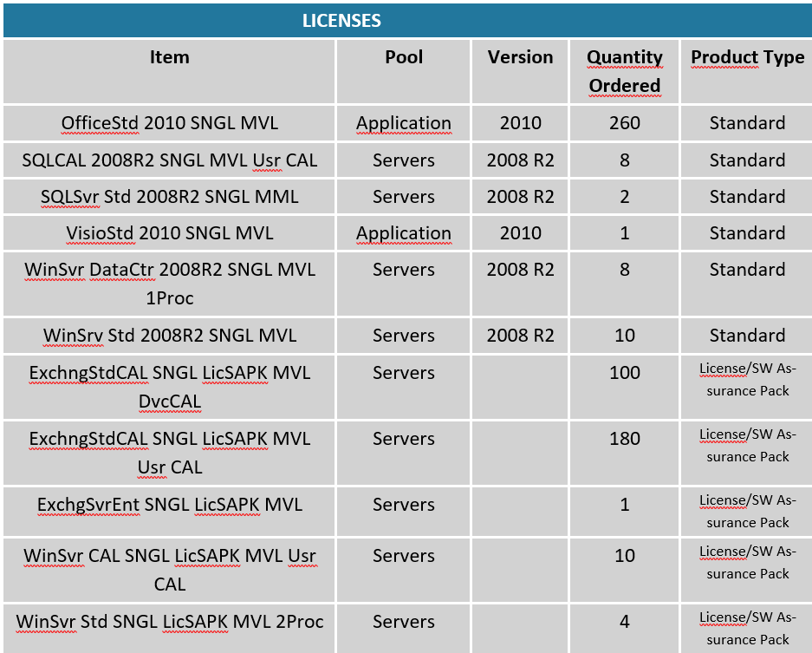
Task: Select ExchngStdCAL SNGL LicSAPK MVL DvcCAL cell
Action: click(169, 387)
